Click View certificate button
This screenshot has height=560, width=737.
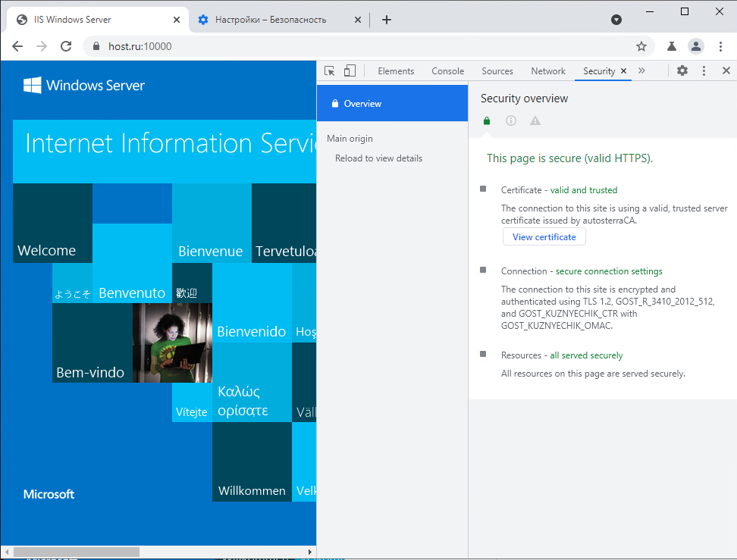pyautogui.click(x=544, y=236)
